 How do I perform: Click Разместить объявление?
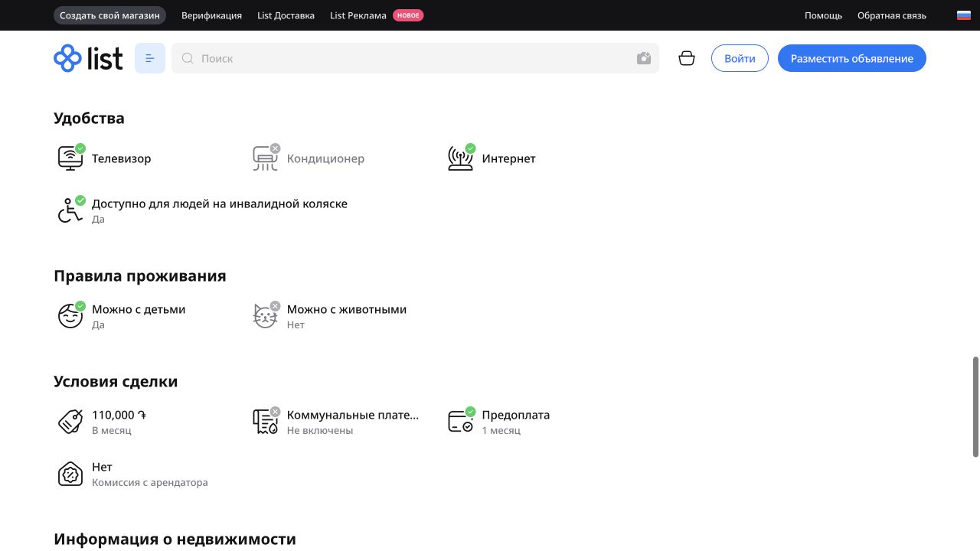point(852,58)
